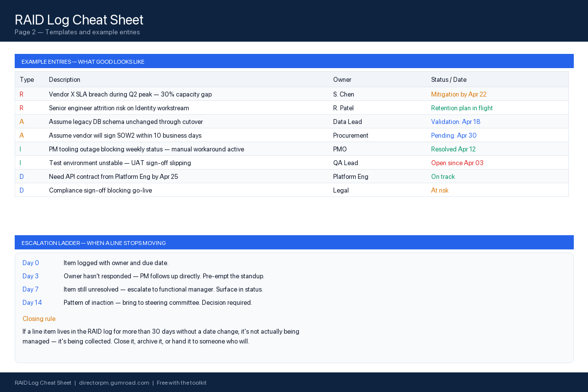
Task: Click the Pending: Apr 30 status
Action: click(454, 135)
